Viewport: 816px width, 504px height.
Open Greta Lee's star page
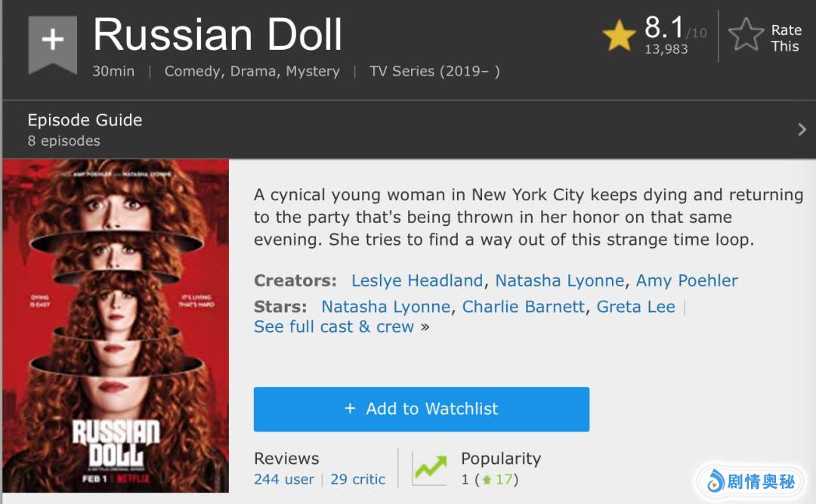[635, 307]
